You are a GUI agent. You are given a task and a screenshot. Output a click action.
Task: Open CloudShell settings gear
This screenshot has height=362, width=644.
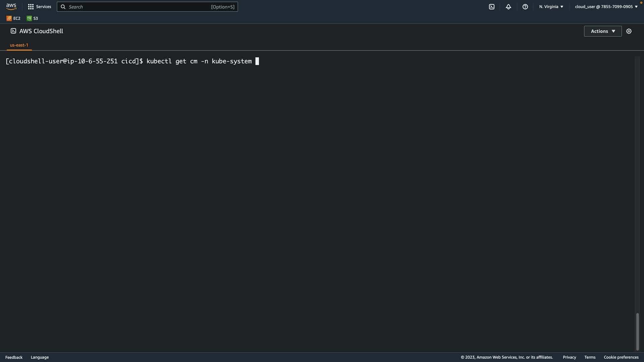(629, 31)
